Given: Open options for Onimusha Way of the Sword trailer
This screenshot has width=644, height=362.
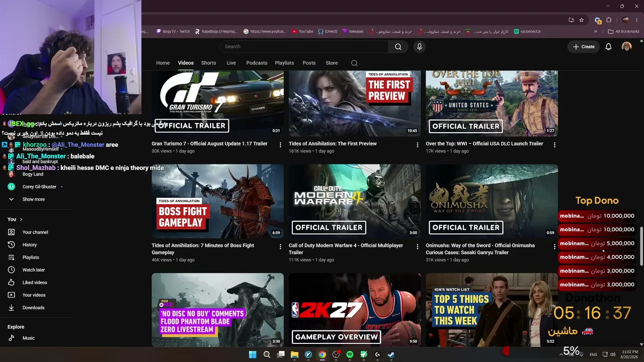Looking at the screenshot, I should [554, 247].
